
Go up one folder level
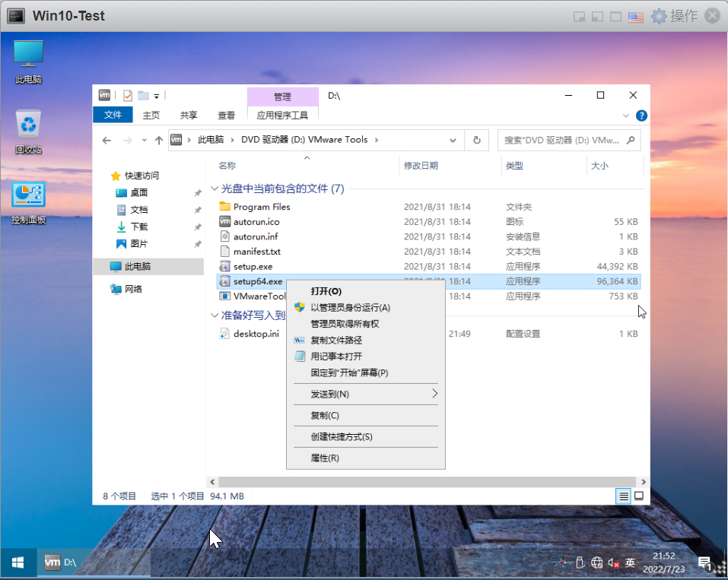[x=159, y=140]
